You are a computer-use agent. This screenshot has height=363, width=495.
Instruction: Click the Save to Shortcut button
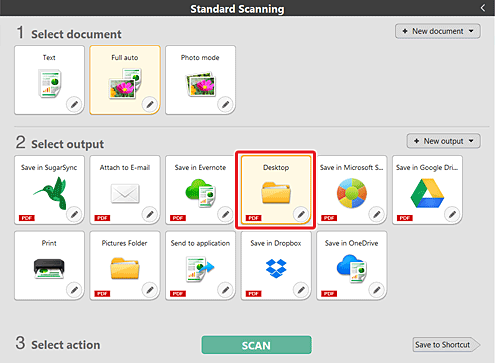446,345
